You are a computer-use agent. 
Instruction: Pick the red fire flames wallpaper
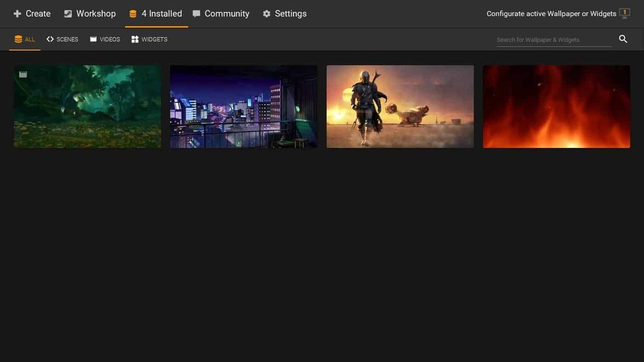[x=557, y=107]
